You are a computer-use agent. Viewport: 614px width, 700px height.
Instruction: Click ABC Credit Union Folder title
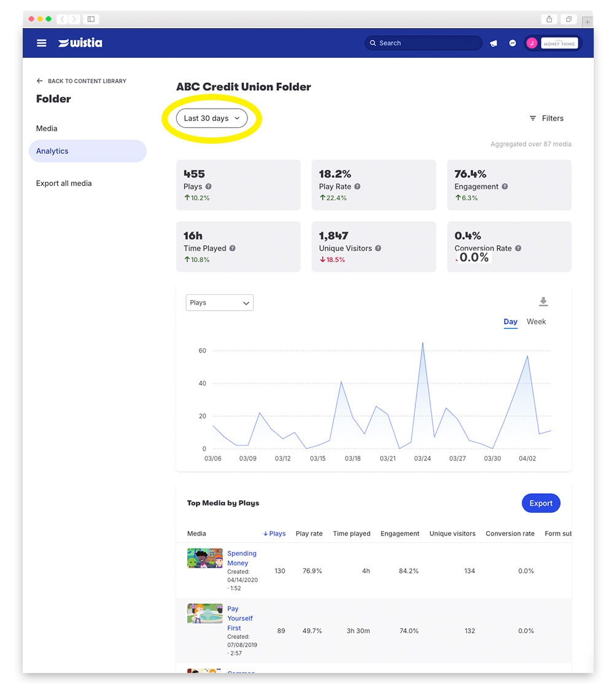[243, 87]
